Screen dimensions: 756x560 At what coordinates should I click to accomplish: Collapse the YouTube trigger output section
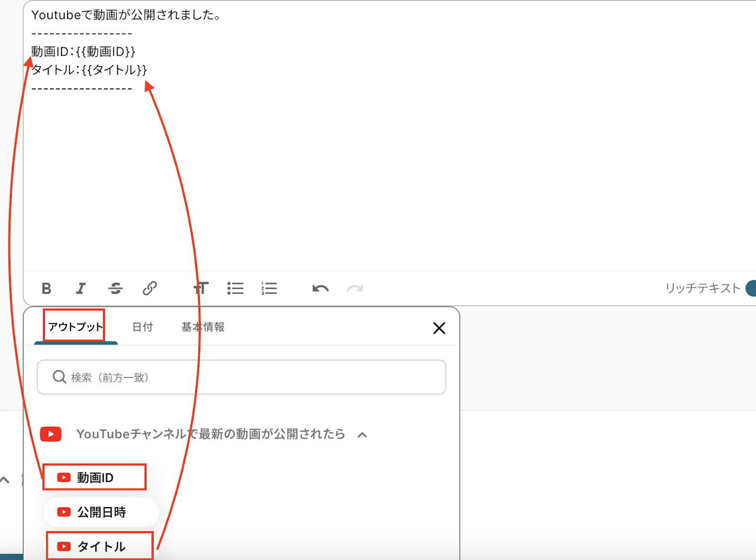pyautogui.click(x=362, y=435)
